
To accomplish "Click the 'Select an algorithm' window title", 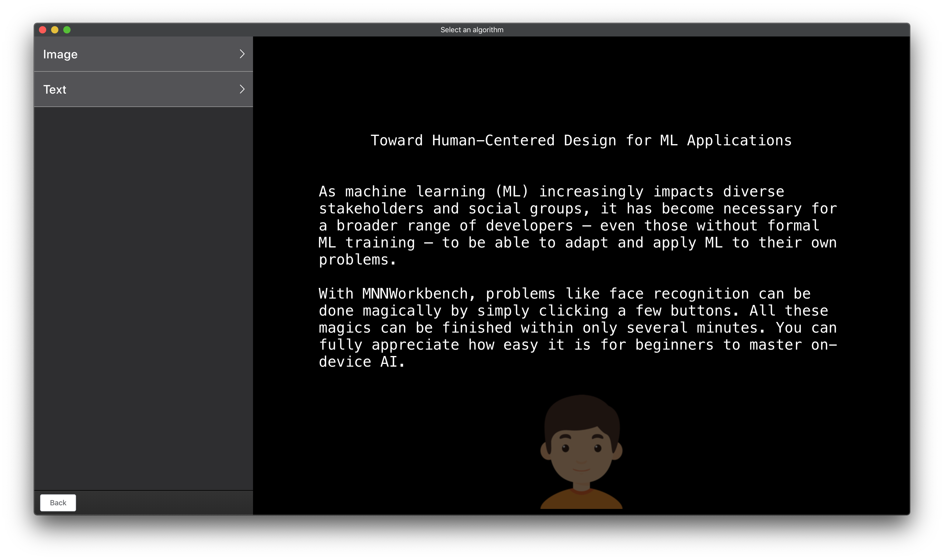I will tap(471, 30).
